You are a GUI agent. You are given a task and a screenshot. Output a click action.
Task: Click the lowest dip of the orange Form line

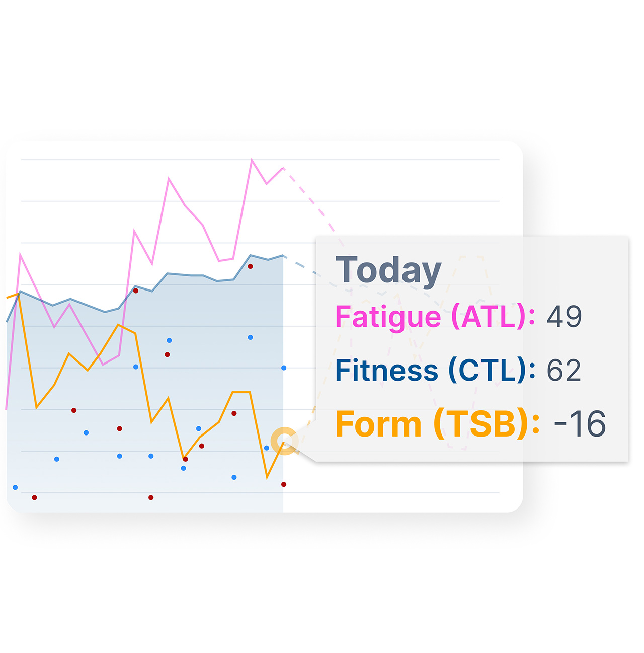[x=267, y=476]
